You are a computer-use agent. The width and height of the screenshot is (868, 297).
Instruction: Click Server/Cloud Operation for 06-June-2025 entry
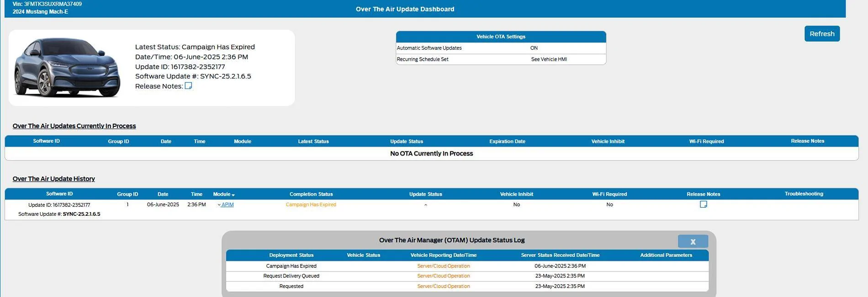tap(443, 266)
